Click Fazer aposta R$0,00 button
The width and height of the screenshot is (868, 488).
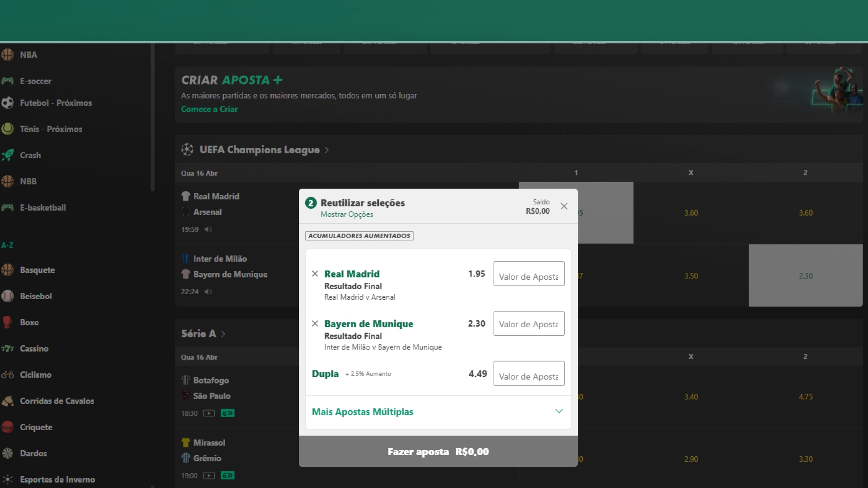(438, 451)
